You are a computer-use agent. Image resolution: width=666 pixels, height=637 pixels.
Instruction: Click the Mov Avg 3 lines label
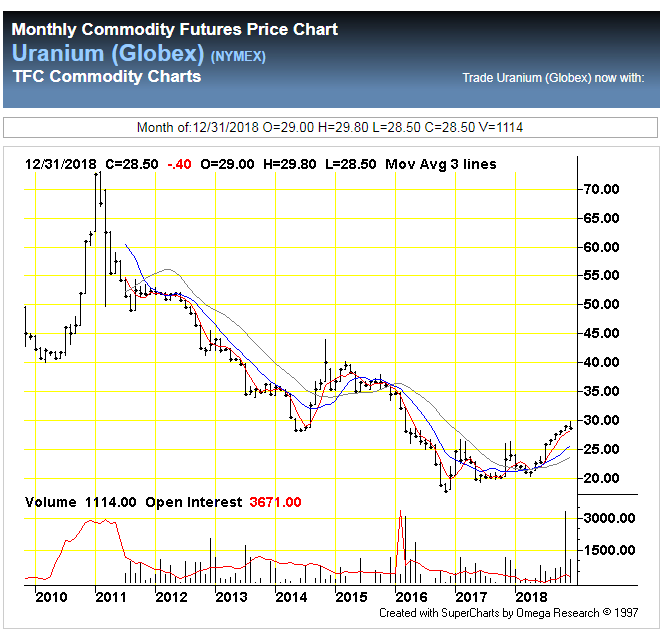click(x=440, y=164)
